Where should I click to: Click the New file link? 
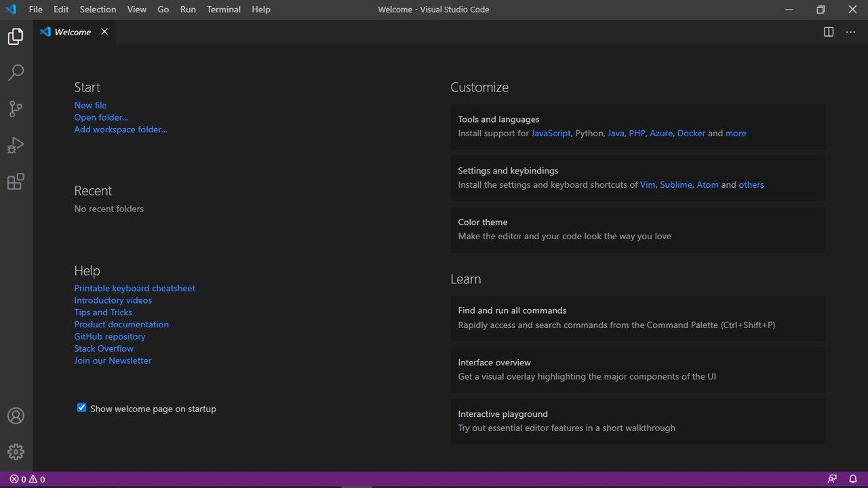[90, 105]
